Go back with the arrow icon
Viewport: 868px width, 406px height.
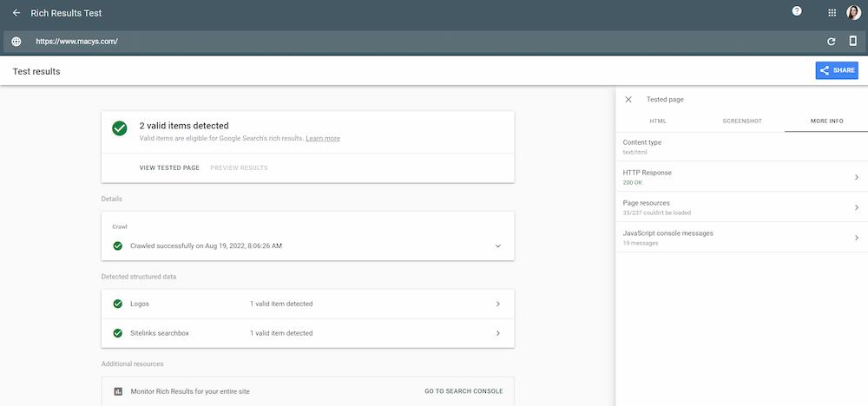(16, 13)
